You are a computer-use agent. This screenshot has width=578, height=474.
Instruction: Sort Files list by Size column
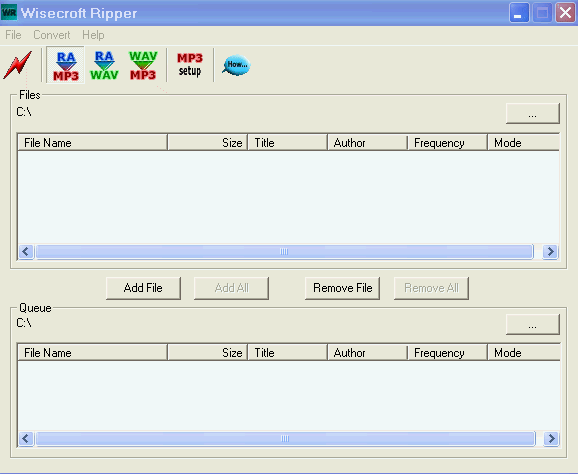208,143
